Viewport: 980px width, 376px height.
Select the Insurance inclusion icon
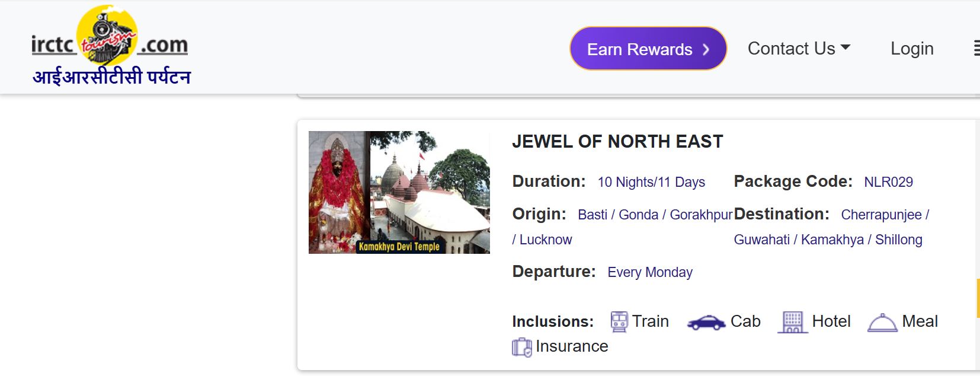point(522,346)
